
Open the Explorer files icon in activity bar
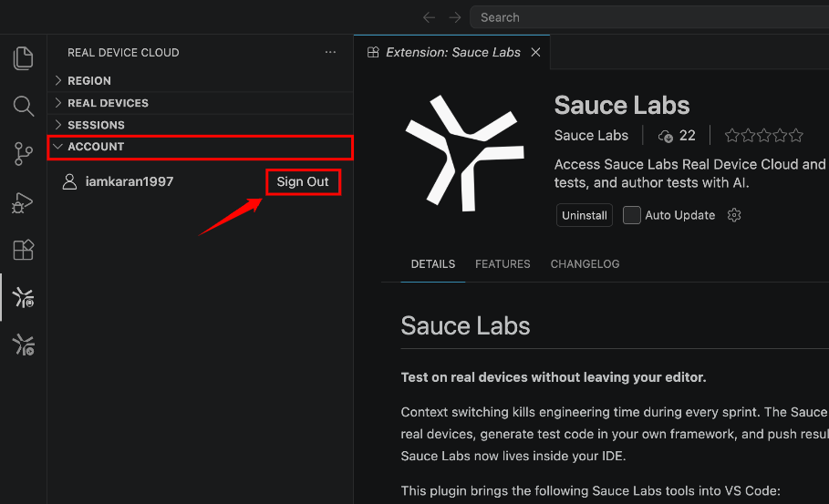pos(23,58)
